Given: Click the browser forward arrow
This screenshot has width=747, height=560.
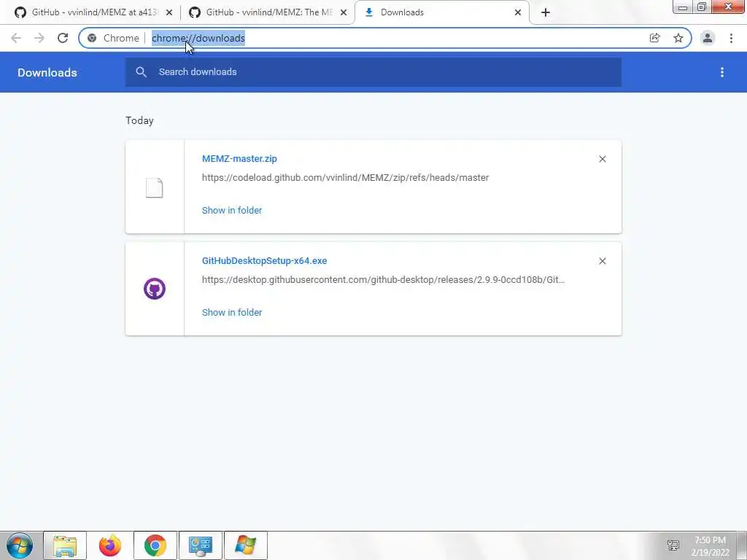Looking at the screenshot, I should tap(39, 38).
